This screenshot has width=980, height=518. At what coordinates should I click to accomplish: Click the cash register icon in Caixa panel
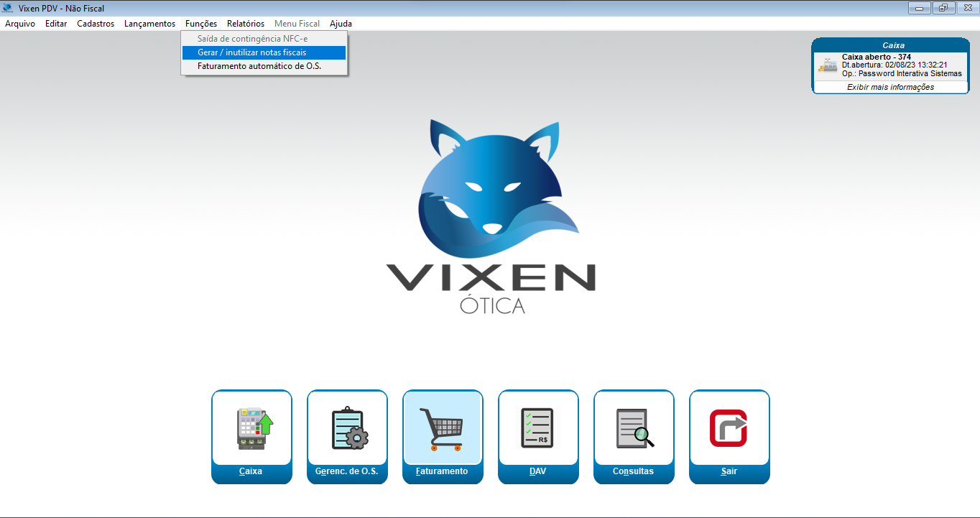(828, 65)
